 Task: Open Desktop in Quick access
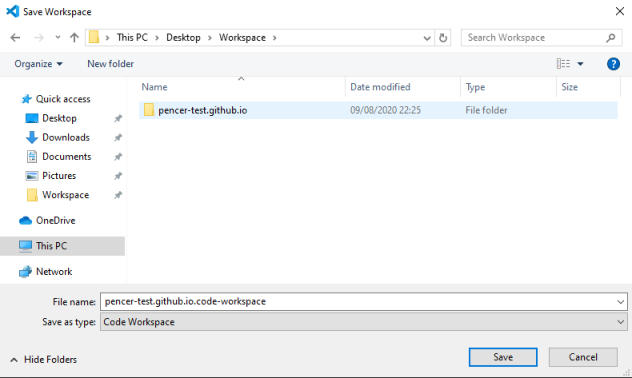click(x=59, y=118)
